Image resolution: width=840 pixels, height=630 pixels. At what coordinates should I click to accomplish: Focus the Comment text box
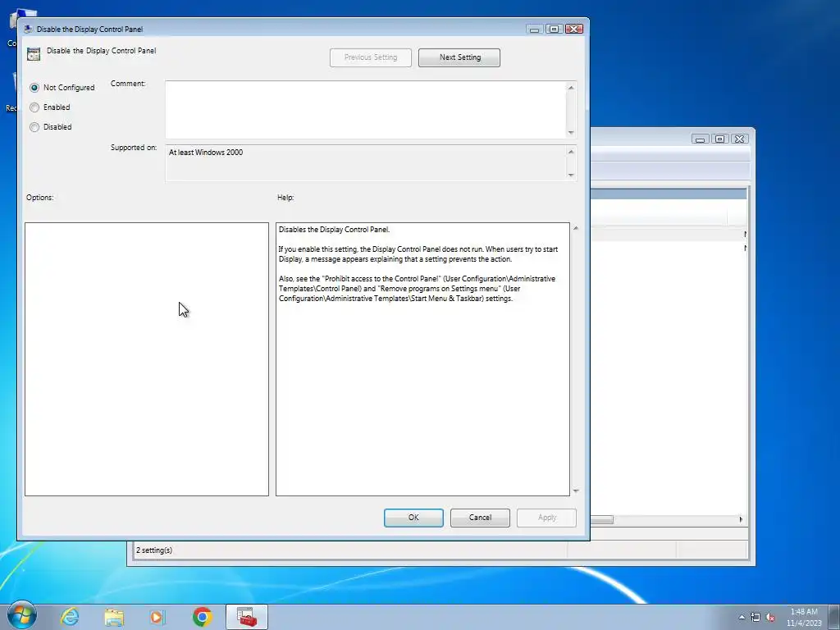[x=365, y=110]
